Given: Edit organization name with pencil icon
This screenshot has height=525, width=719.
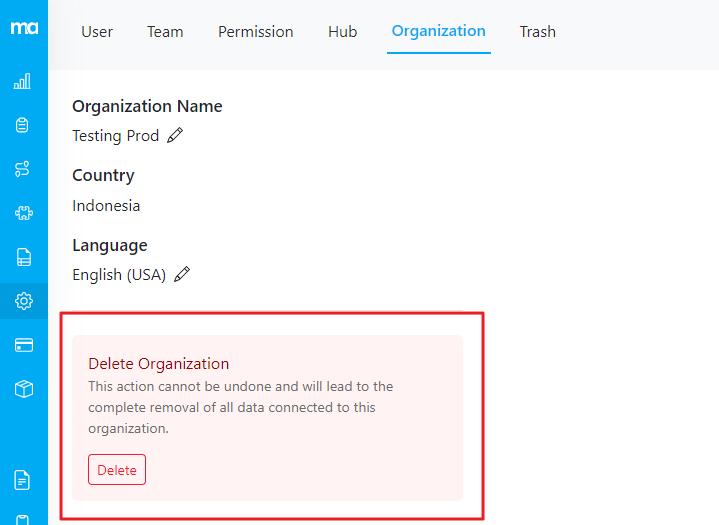Looking at the screenshot, I should (175, 136).
